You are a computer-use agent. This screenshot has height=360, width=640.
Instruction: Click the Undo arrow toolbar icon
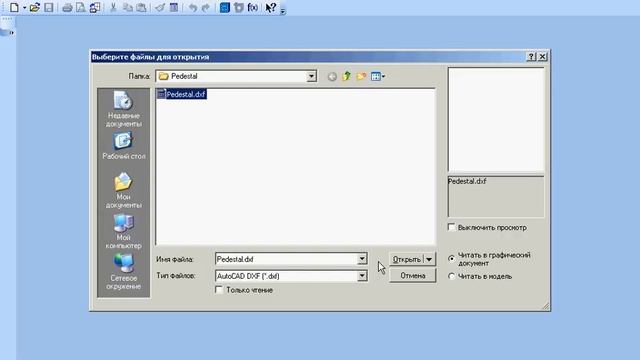coord(193,7)
